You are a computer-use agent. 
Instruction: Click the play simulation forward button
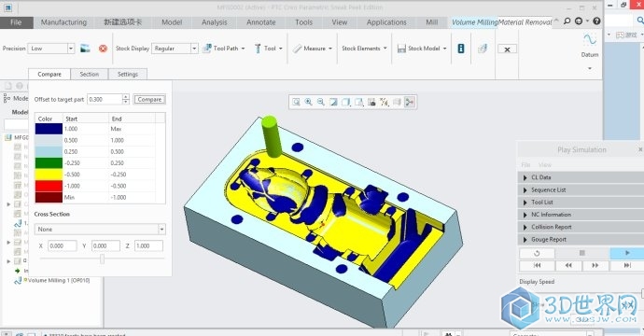pos(627,253)
